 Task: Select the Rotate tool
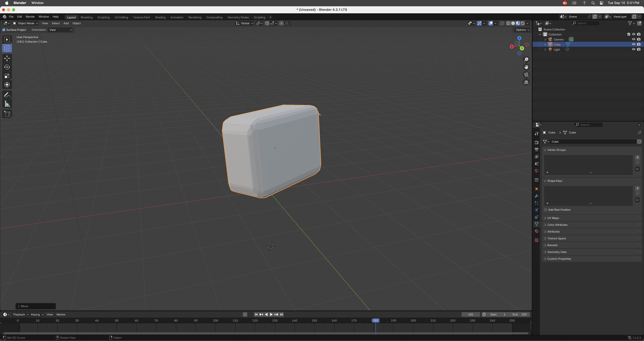pos(7,67)
